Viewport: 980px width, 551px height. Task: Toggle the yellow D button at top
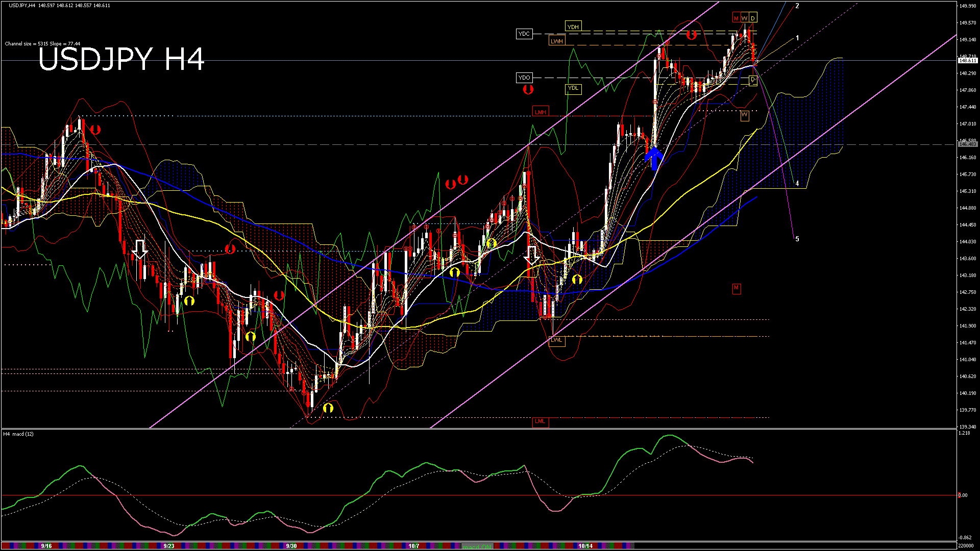coord(752,18)
